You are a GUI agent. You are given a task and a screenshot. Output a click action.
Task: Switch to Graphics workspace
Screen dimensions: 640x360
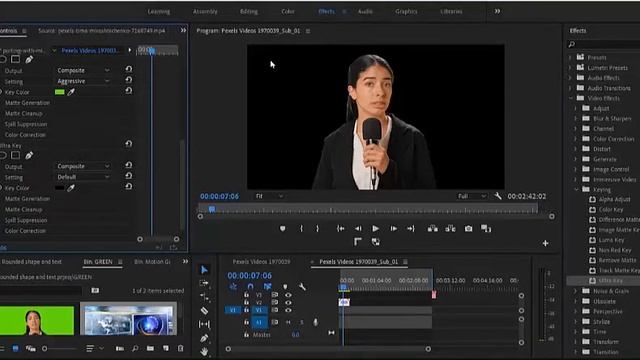(406, 11)
